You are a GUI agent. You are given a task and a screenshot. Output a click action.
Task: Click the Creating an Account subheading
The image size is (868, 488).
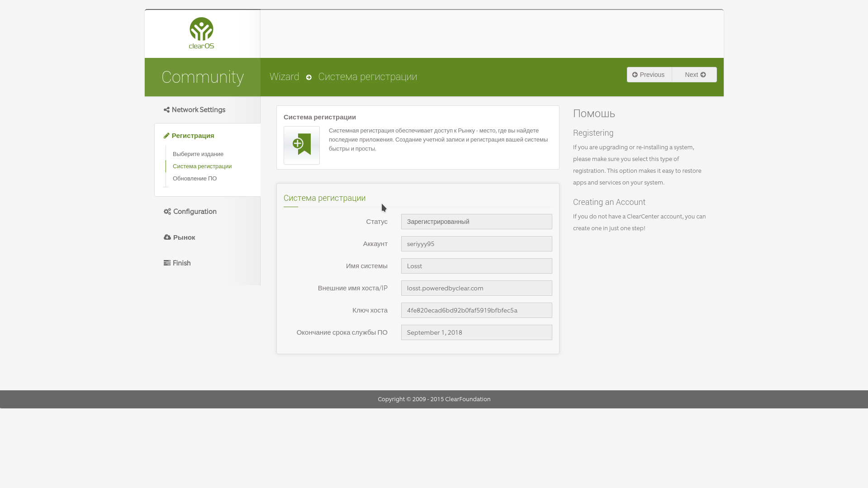click(609, 202)
